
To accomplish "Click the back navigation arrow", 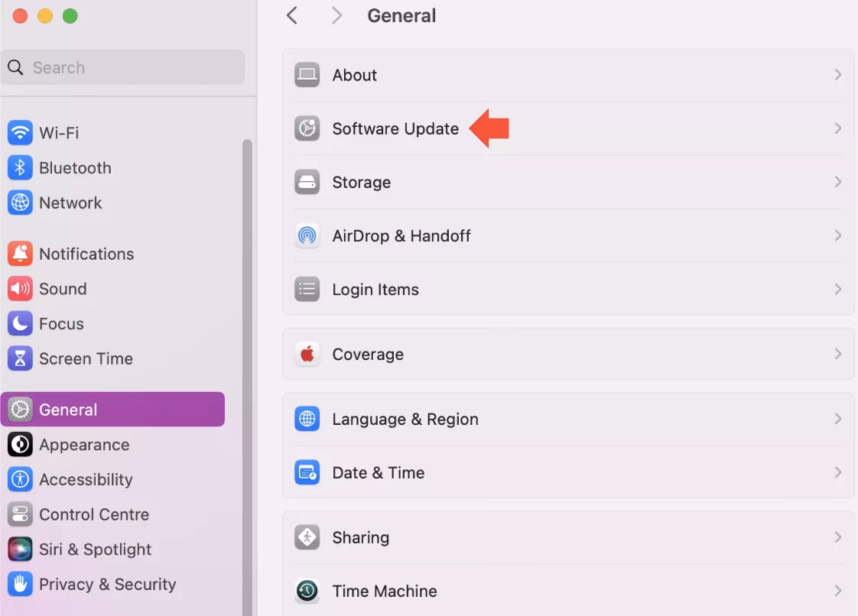I will click(291, 15).
